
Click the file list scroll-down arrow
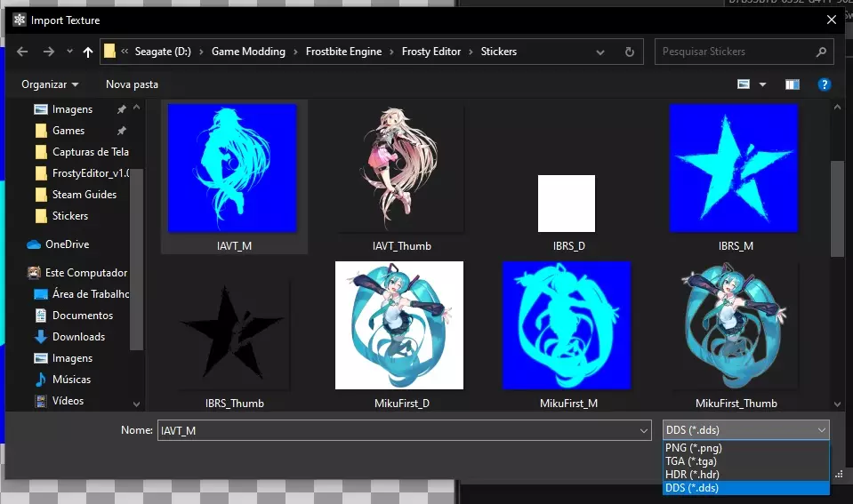point(837,404)
